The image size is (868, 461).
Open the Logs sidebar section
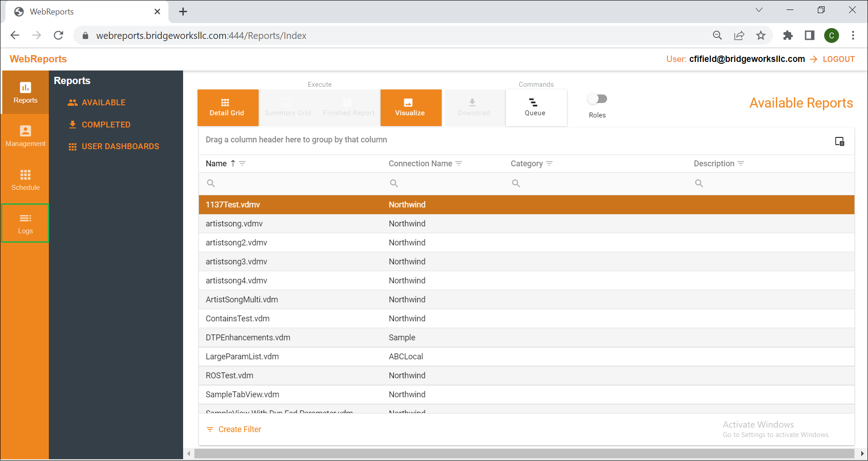point(25,223)
